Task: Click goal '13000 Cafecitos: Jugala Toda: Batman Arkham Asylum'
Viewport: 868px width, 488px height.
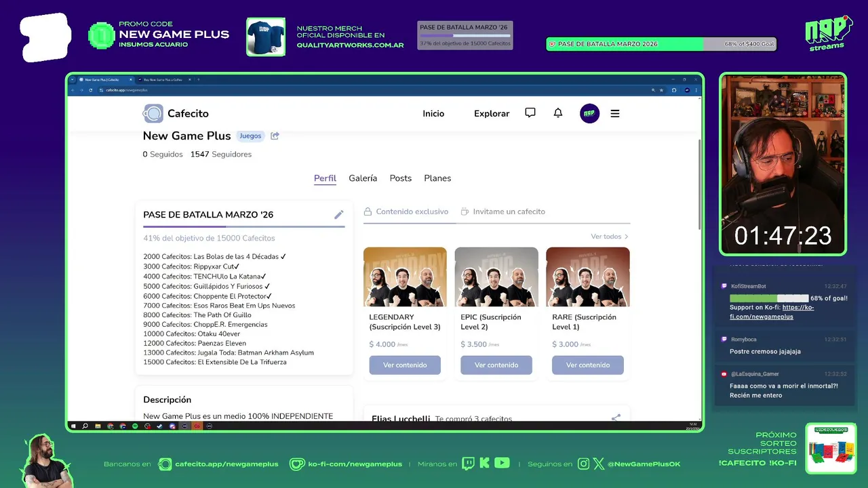Action: click(229, 352)
